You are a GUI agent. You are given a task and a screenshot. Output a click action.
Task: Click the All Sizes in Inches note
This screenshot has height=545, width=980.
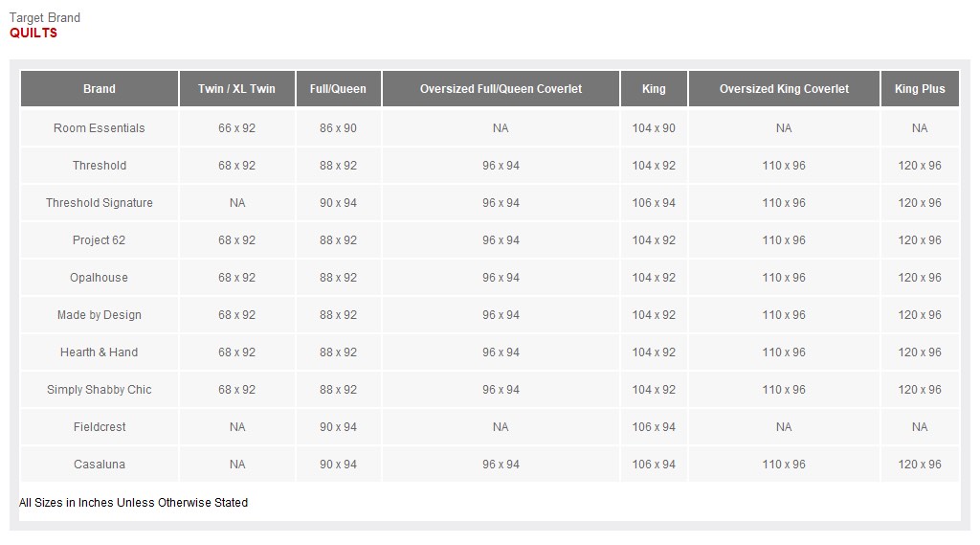133,503
